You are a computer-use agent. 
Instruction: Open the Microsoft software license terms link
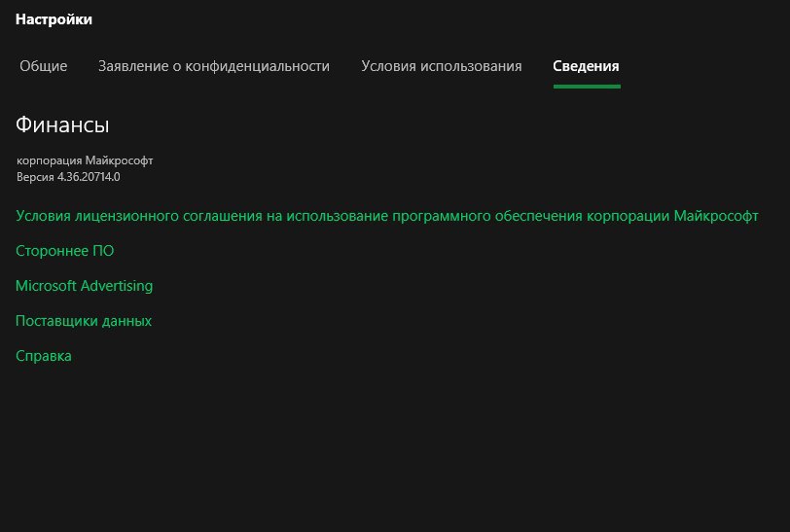[387, 216]
